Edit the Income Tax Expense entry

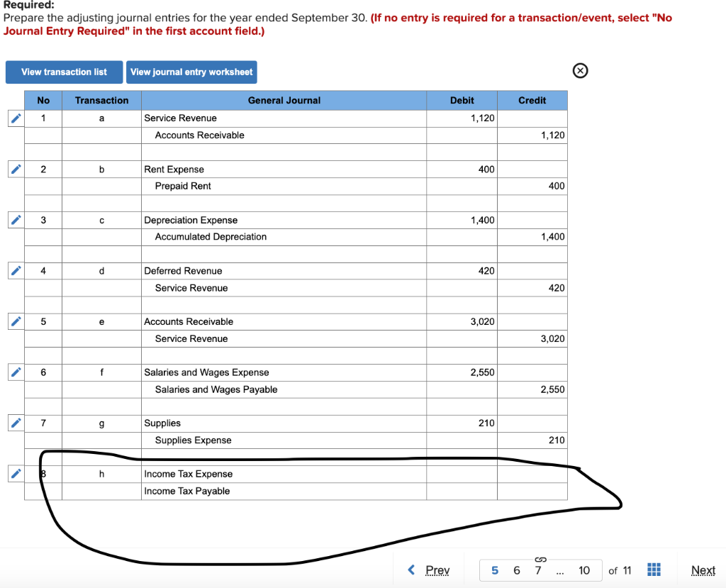pyautogui.click(x=16, y=474)
